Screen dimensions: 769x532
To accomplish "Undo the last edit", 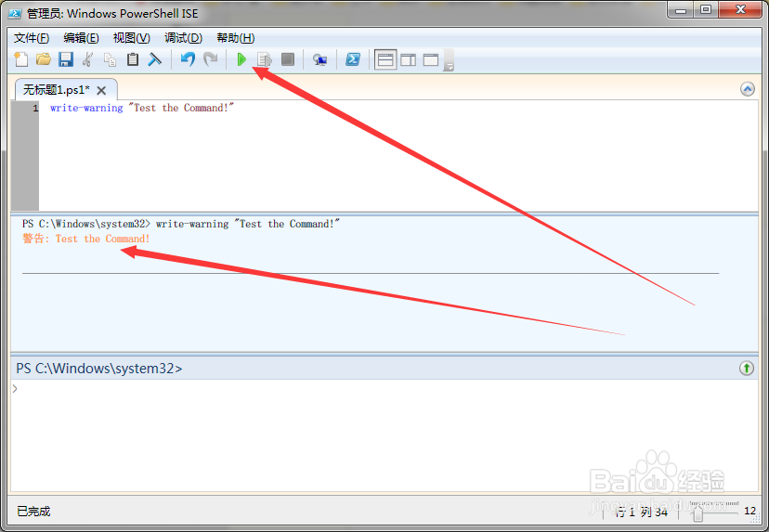I will pos(188,59).
